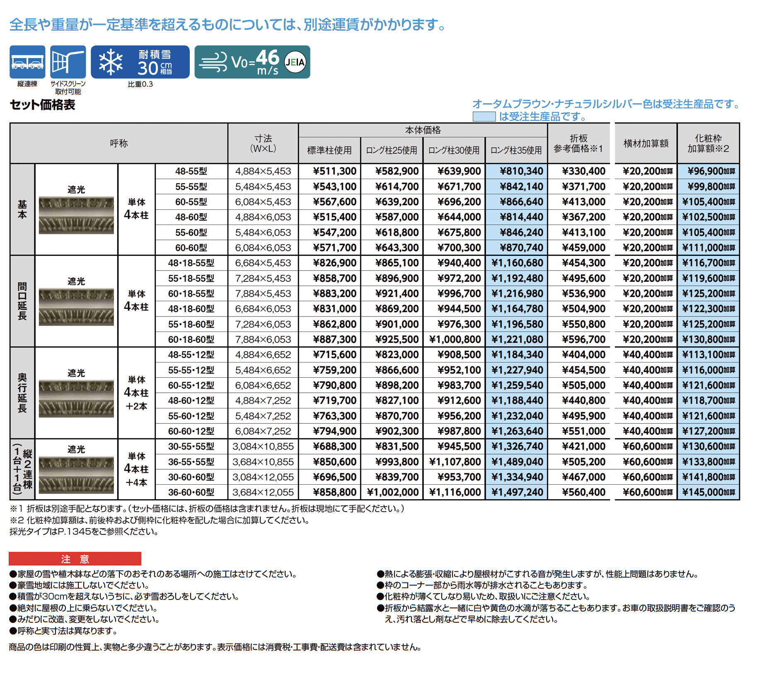Click the セット価格表 heading
Screen dimensions: 784x675
tap(42, 105)
